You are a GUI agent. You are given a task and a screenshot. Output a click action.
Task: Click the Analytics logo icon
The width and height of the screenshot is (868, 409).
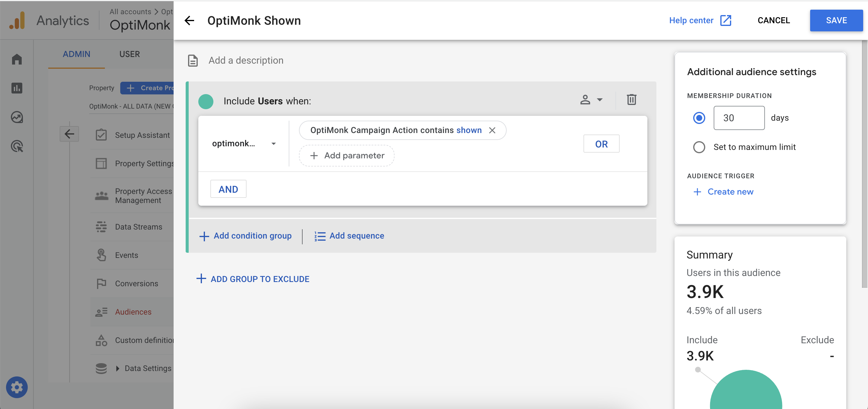(17, 21)
